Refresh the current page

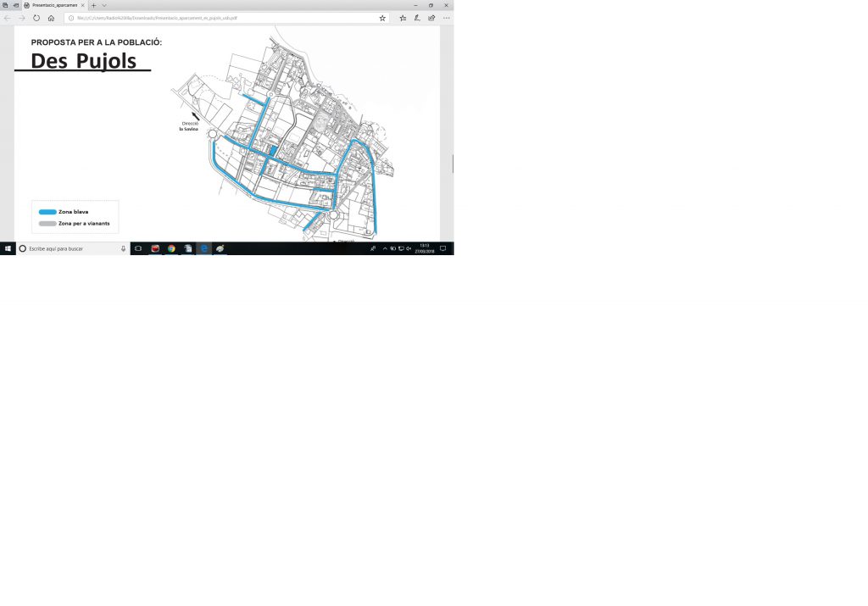click(x=36, y=19)
